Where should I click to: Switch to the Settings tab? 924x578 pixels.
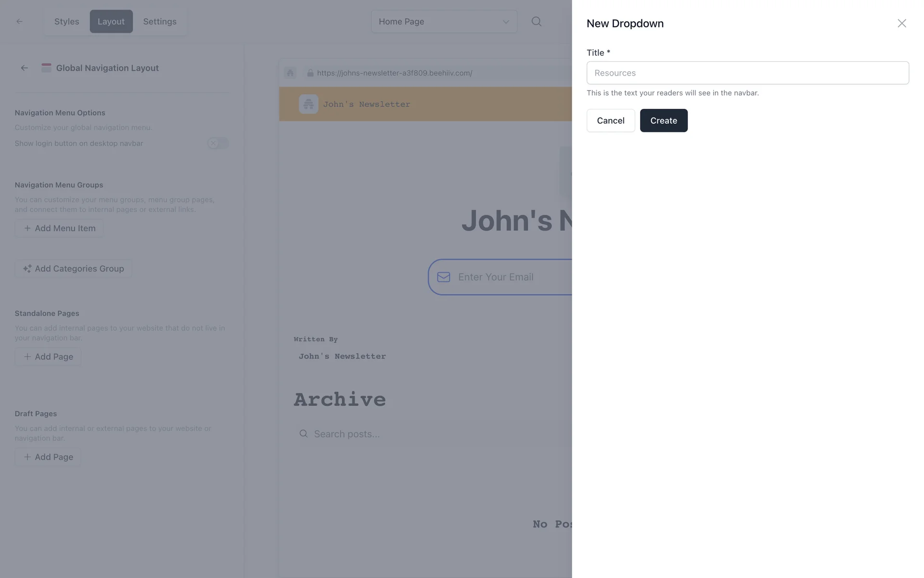point(159,21)
